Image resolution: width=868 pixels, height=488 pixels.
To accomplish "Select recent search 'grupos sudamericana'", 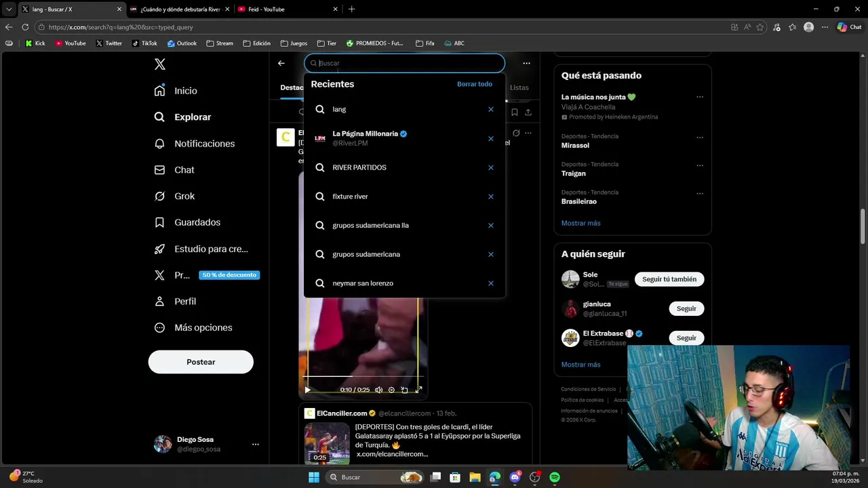I will (x=404, y=254).
